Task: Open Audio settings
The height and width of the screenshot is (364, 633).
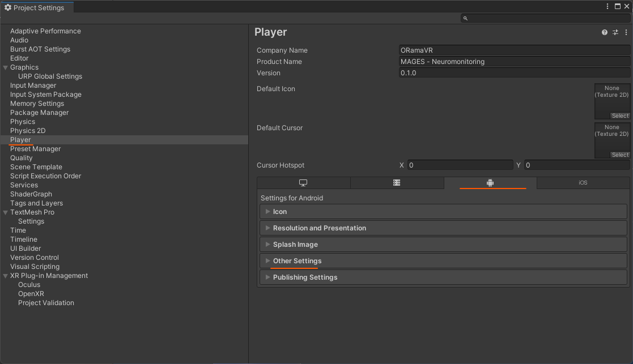Action: (19, 40)
